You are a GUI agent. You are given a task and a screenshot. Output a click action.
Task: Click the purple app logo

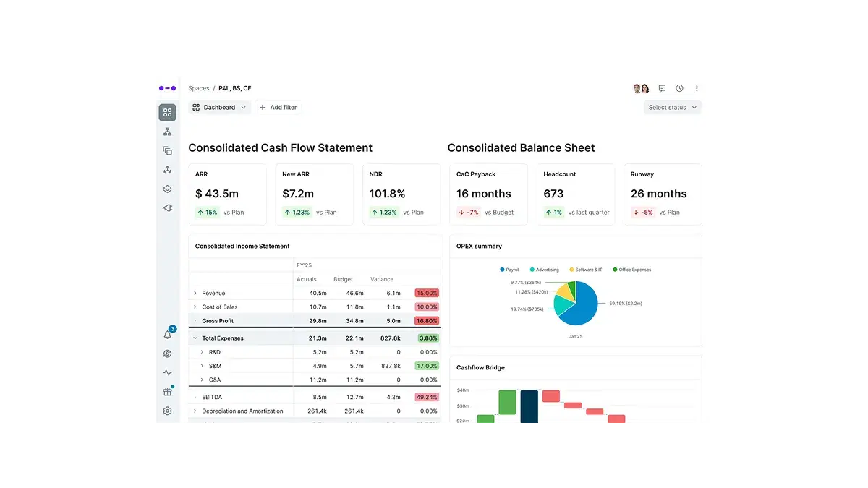click(x=167, y=88)
